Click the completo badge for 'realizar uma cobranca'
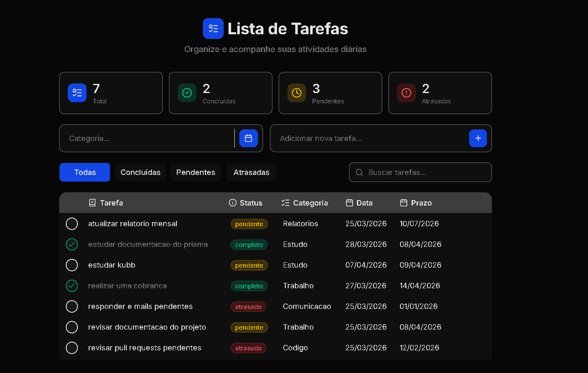 pyautogui.click(x=249, y=286)
